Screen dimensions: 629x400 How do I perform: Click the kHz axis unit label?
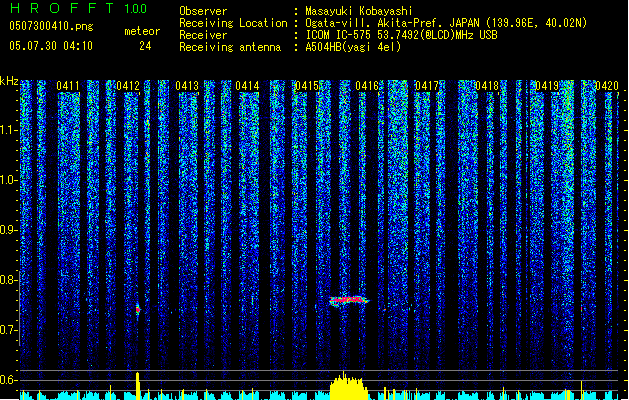tap(9, 81)
